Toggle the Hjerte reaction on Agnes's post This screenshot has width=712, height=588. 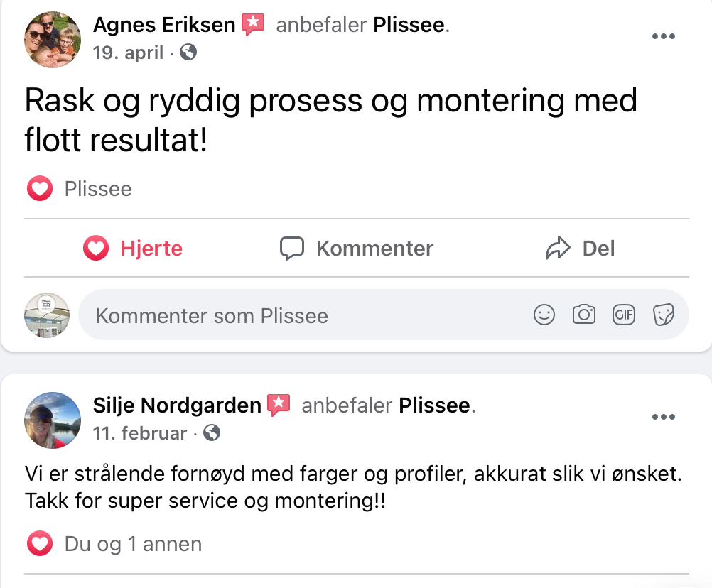133,249
